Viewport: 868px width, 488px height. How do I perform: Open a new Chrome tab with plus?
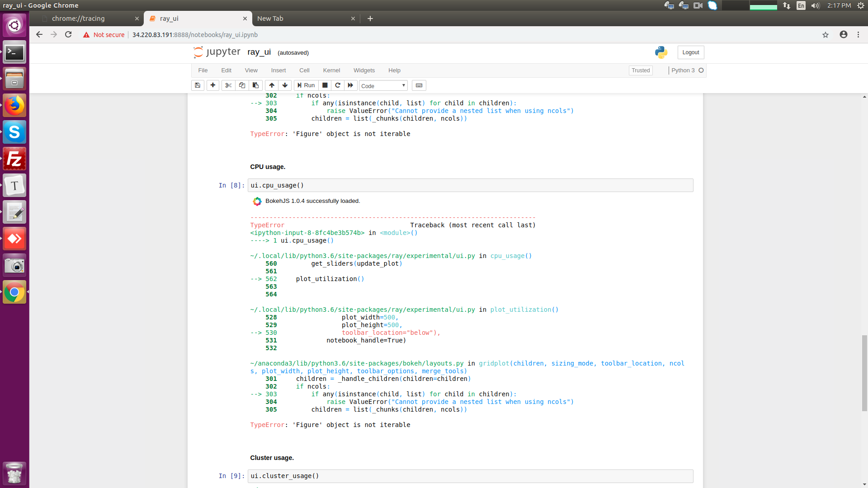[x=370, y=19]
